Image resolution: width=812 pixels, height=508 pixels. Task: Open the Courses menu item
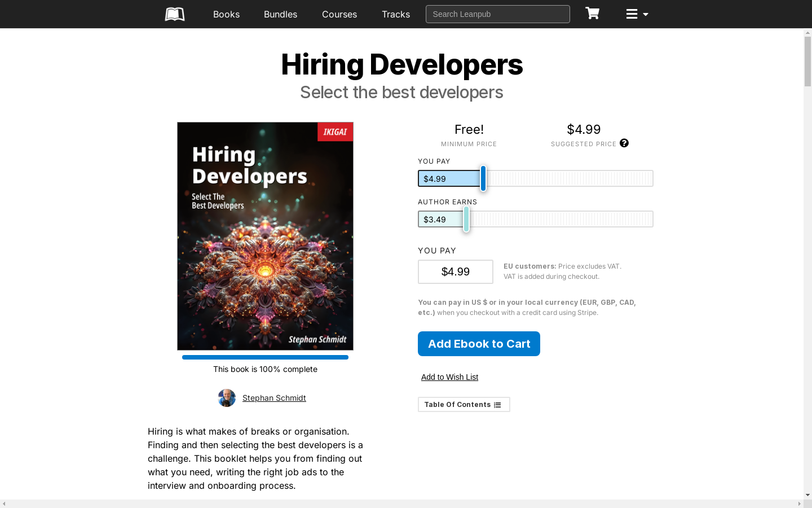pos(339,14)
